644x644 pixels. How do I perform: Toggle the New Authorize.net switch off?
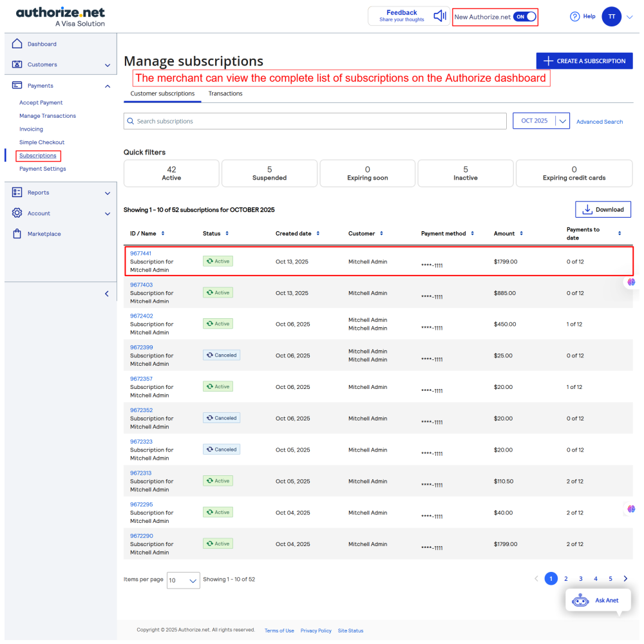click(x=524, y=17)
